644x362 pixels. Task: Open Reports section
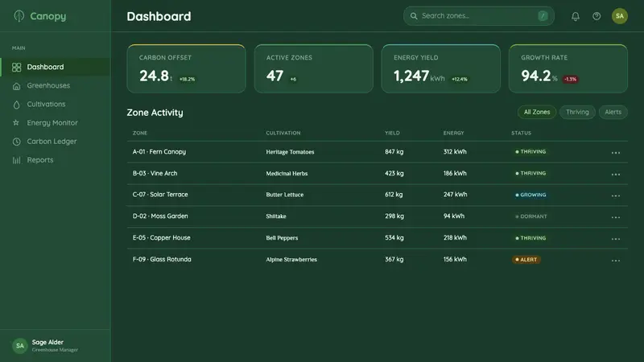(x=56, y=160)
